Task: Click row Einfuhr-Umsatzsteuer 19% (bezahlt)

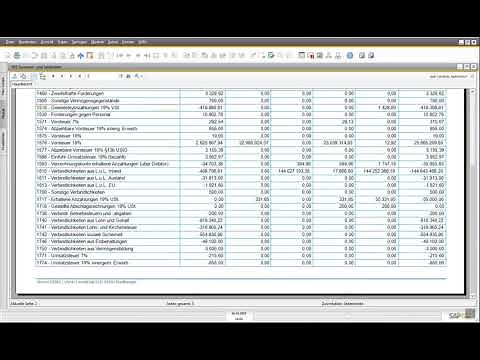Action: [241, 157]
